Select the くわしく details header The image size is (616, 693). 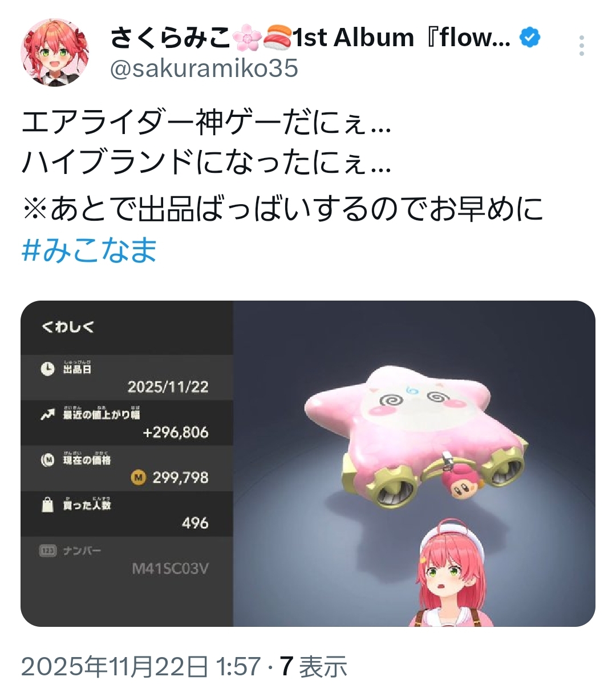coord(67,327)
